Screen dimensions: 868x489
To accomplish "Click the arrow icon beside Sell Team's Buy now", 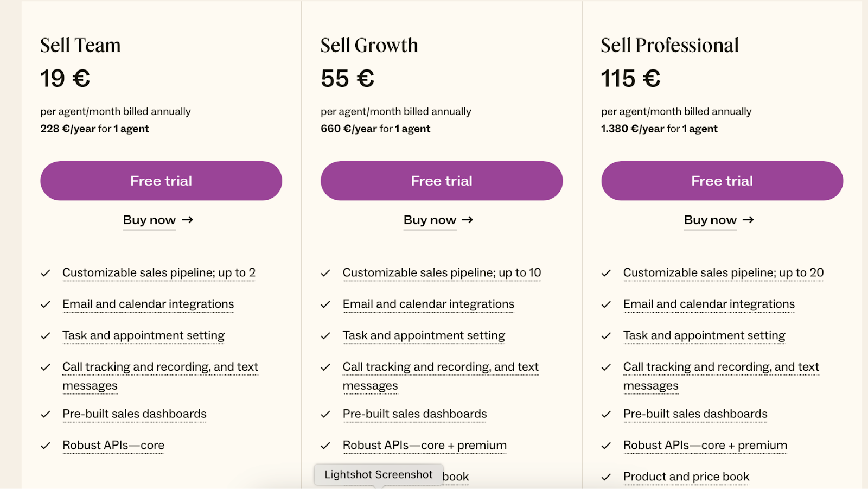I will (x=187, y=220).
